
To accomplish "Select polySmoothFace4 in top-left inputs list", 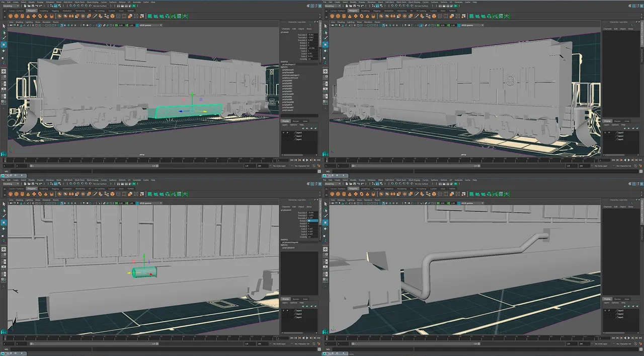I will pyautogui.click(x=290, y=78).
